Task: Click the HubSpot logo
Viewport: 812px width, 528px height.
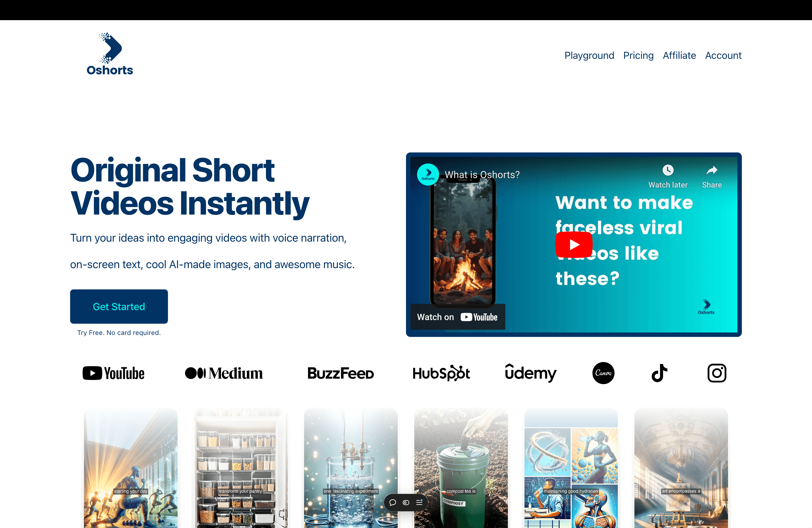Action: 441,373
